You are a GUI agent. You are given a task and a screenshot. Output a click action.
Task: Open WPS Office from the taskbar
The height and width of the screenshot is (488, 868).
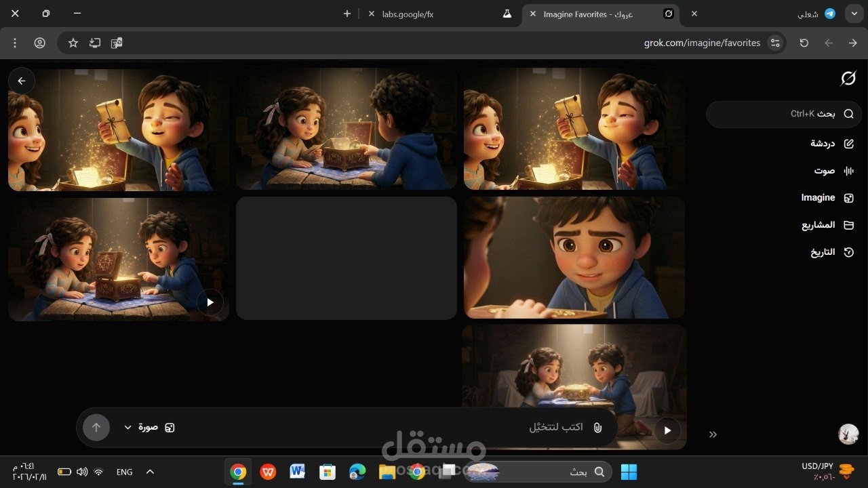268,472
